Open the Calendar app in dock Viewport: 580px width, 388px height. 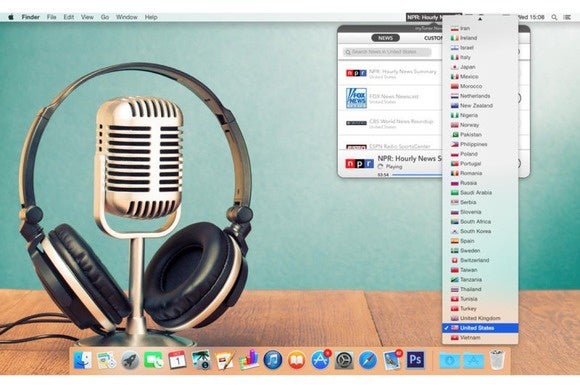(x=177, y=360)
